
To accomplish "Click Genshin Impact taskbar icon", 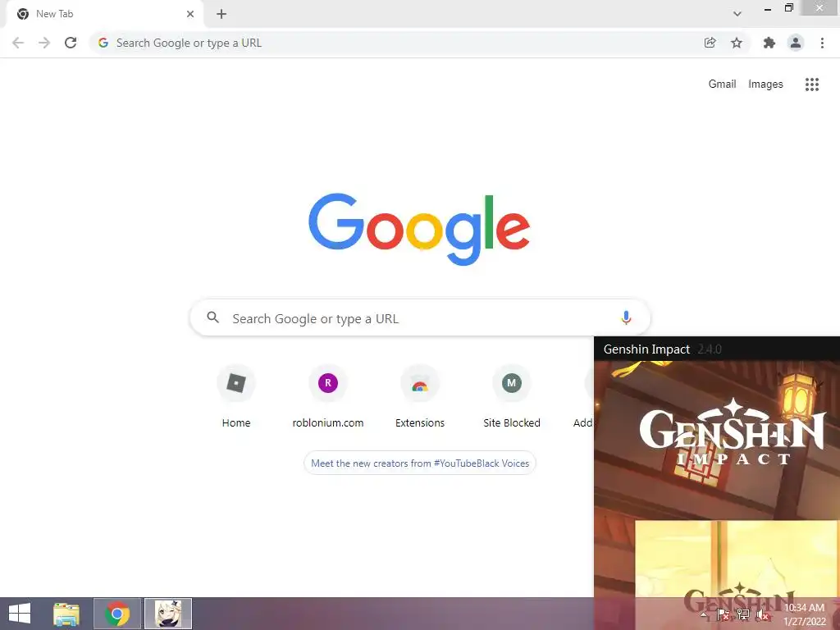I will click(x=168, y=614).
